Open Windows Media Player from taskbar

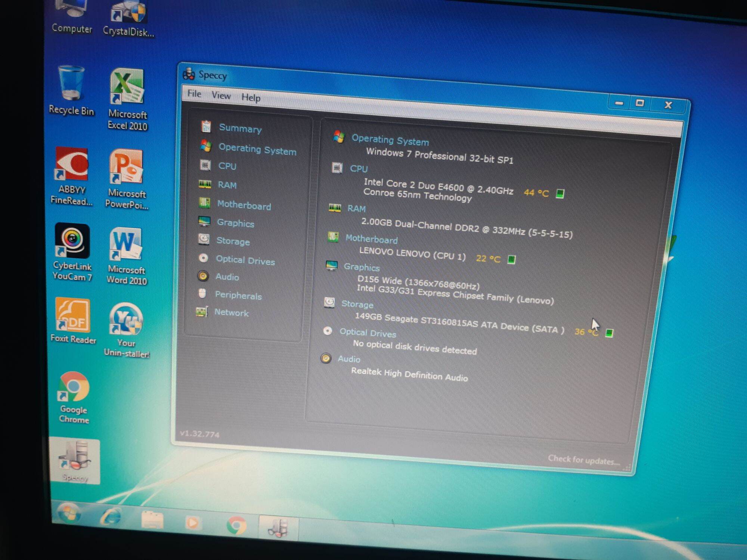tap(193, 522)
